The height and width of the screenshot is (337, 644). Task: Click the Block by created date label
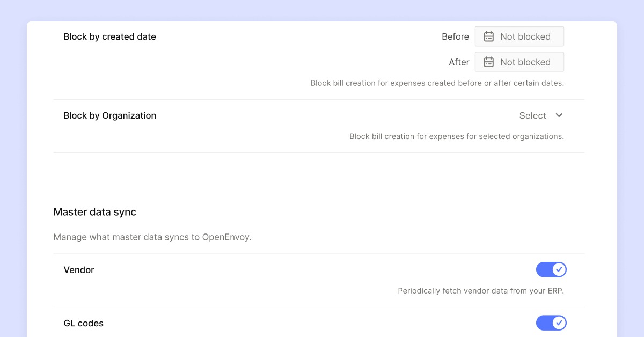pyautogui.click(x=109, y=36)
